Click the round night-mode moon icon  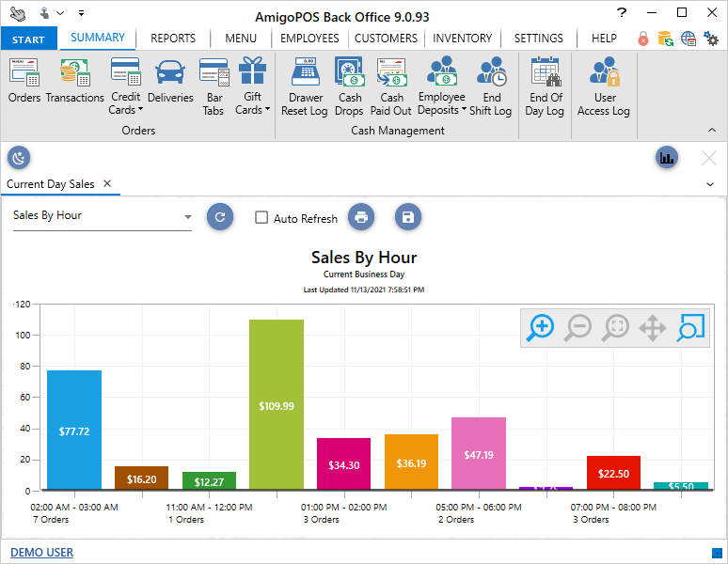19,158
